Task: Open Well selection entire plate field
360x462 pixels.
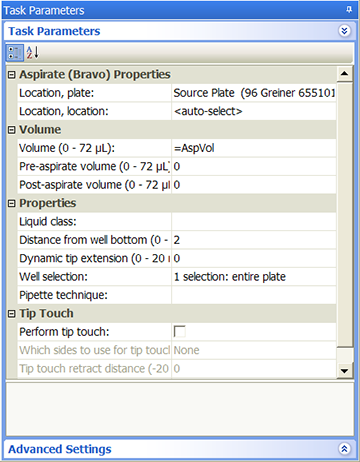Action: (x=254, y=277)
